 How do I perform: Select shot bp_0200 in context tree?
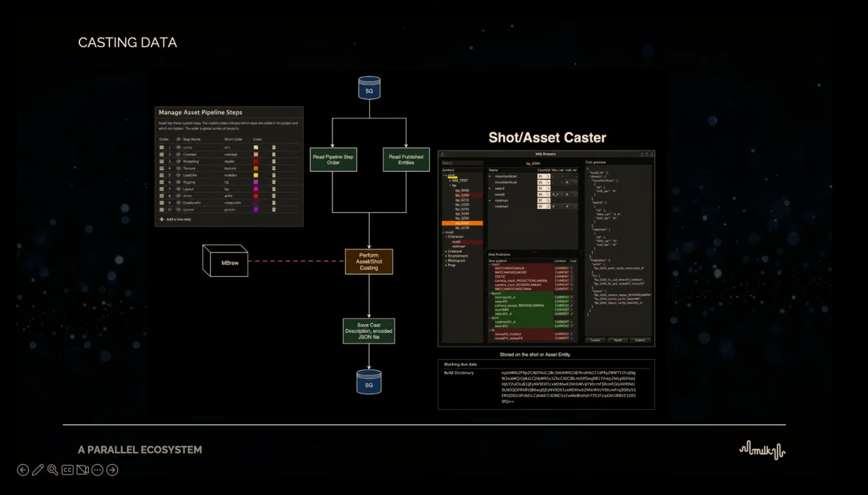click(x=462, y=195)
